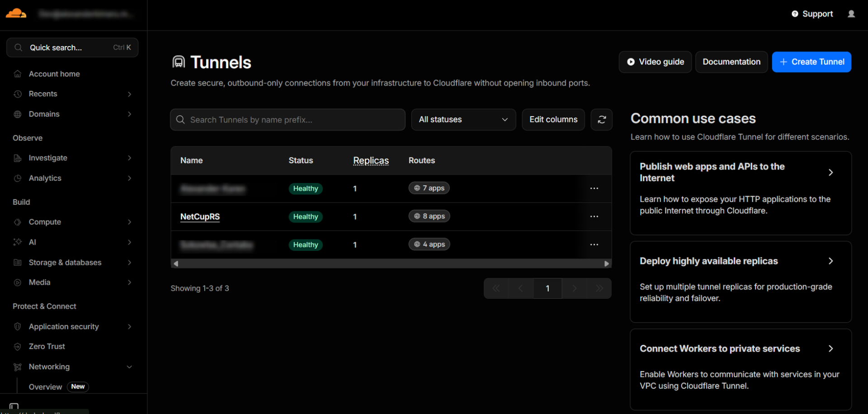This screenshot has height=414, width=868.
Task: Expand the Investigate submenu chevron
Action: (x=129, y=158)
